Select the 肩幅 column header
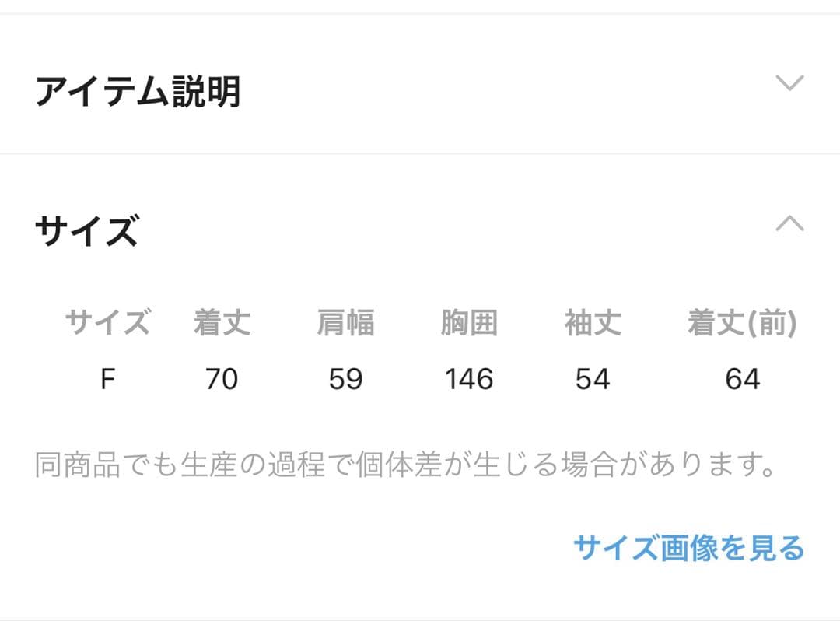The width and height of the screenshot is (840, 621). [x=345, y=322]
